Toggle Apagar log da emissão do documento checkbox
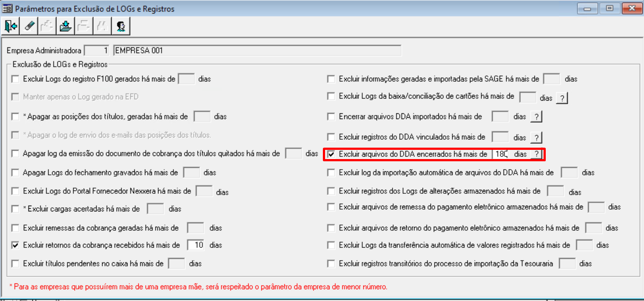 pos(15,154)
